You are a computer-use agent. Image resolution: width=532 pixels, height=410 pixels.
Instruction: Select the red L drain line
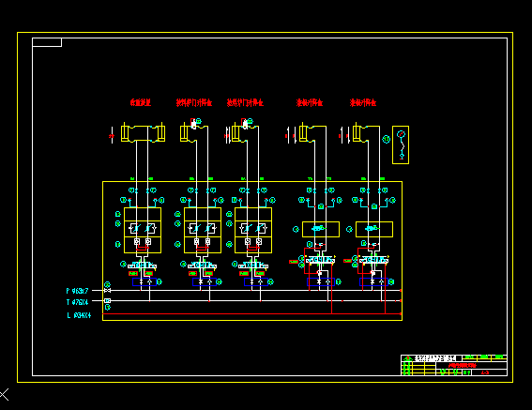[x=251, y=314]
